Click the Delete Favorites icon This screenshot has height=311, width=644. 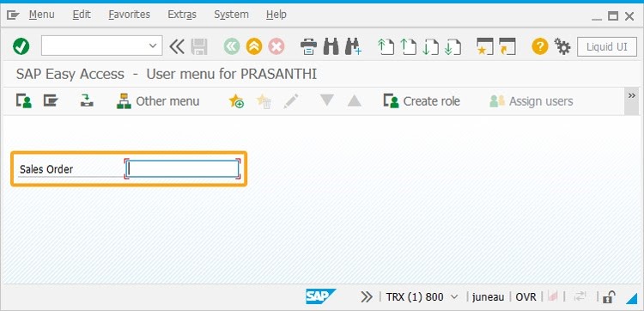(x=264, y=101)
